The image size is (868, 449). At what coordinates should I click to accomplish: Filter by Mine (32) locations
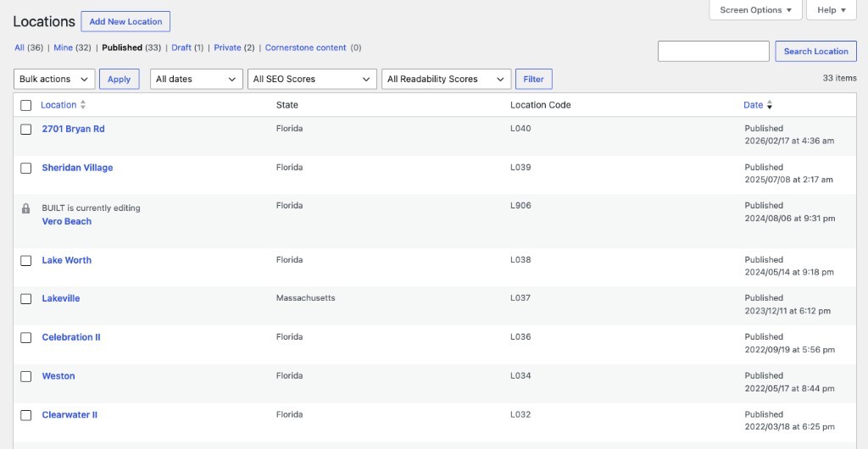[x=73, y=47]
